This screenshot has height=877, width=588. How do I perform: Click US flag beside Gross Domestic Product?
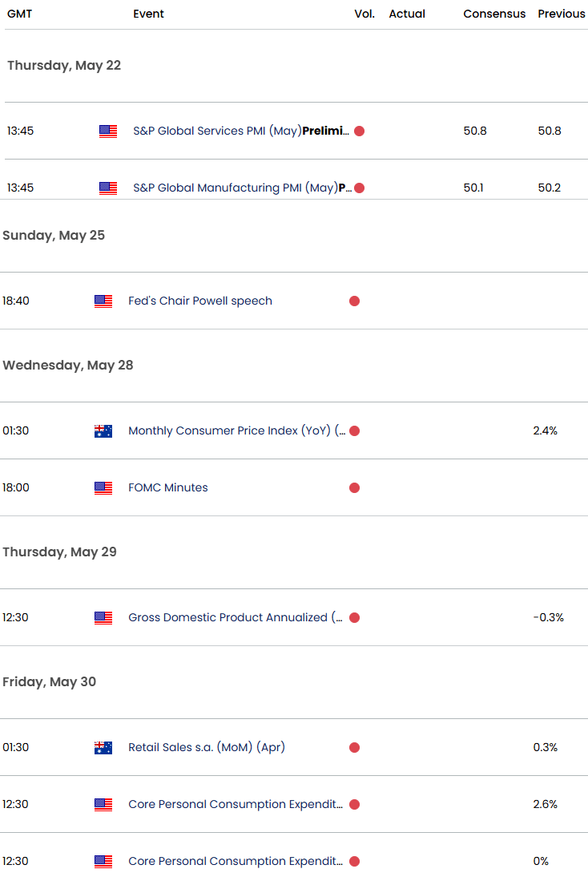[x=103, y=617]
